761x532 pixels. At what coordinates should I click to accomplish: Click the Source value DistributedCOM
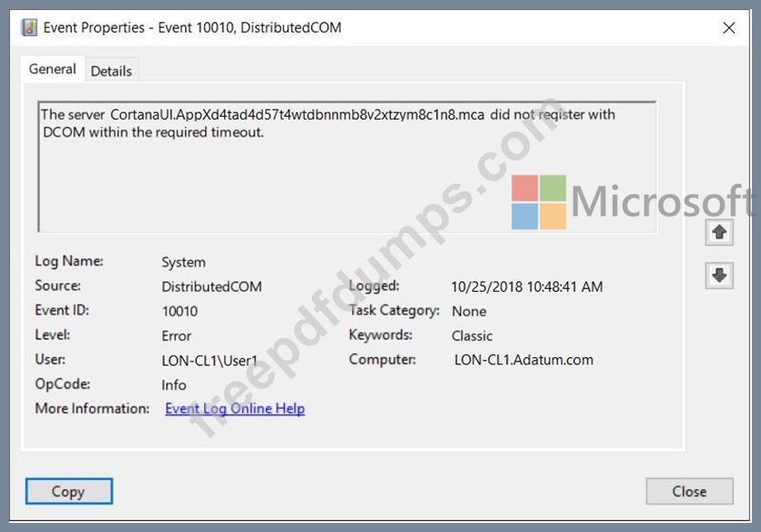pyautogui.click(x=211, y=286)
